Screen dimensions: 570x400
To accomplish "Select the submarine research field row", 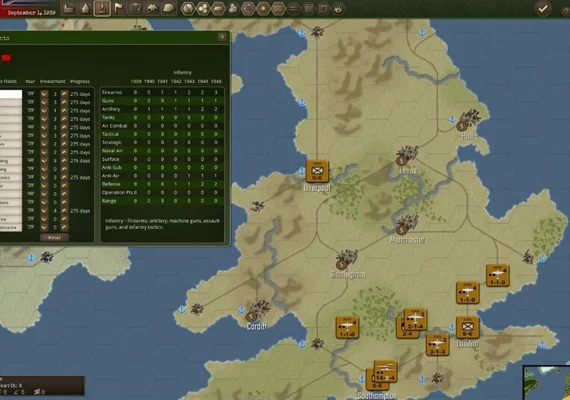I will 11,227.
